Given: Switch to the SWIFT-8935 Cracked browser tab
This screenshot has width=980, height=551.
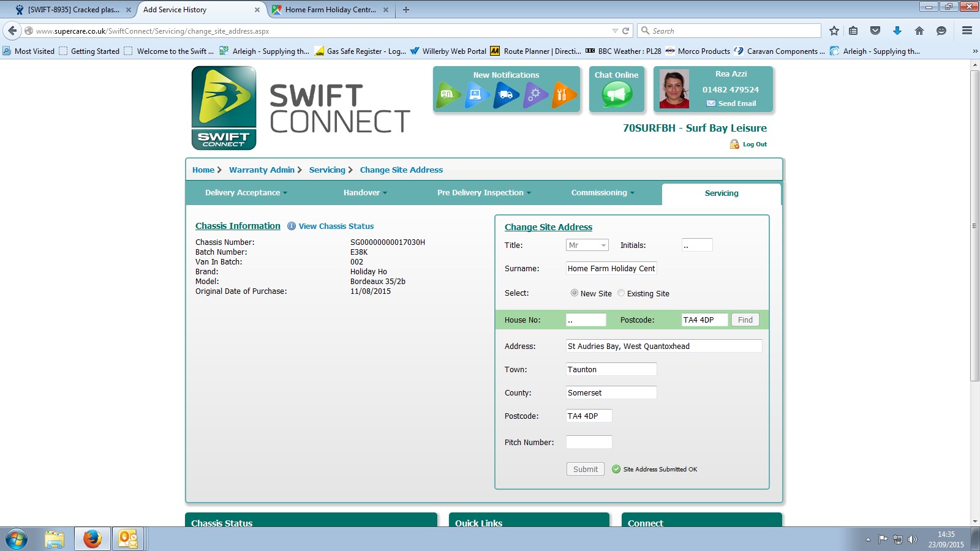Looking at the screenshot, I should click(x=72, y=10).
